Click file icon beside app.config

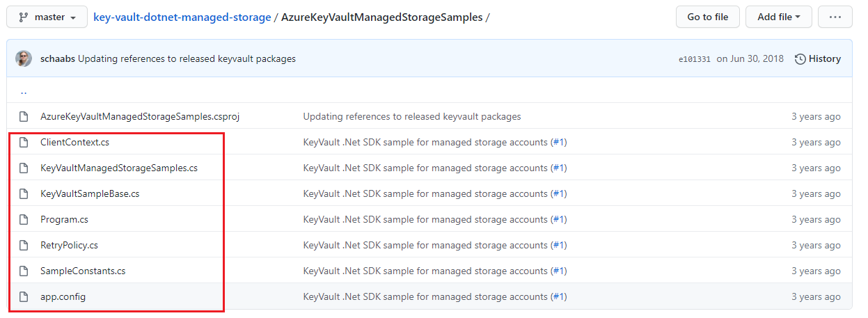(x=24, y=297)
